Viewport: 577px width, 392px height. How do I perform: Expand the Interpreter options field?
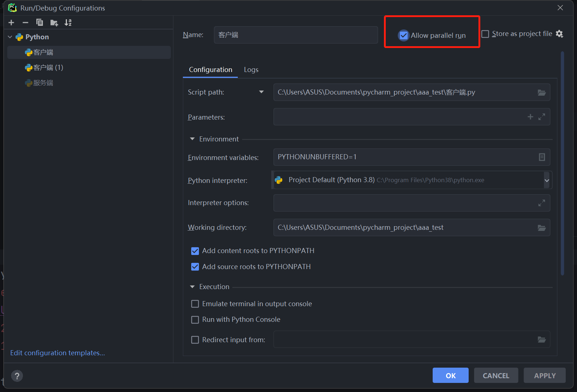point(542,203)
